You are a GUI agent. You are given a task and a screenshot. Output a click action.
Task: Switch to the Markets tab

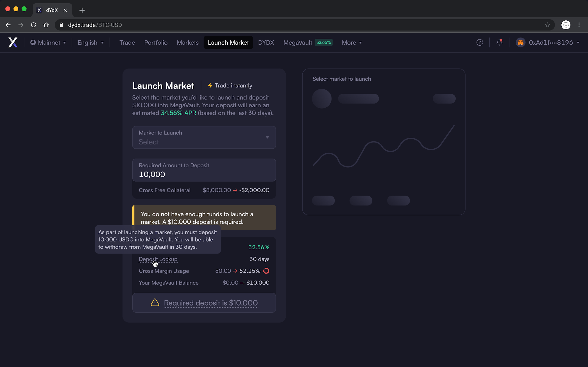(x=188, y=43)
